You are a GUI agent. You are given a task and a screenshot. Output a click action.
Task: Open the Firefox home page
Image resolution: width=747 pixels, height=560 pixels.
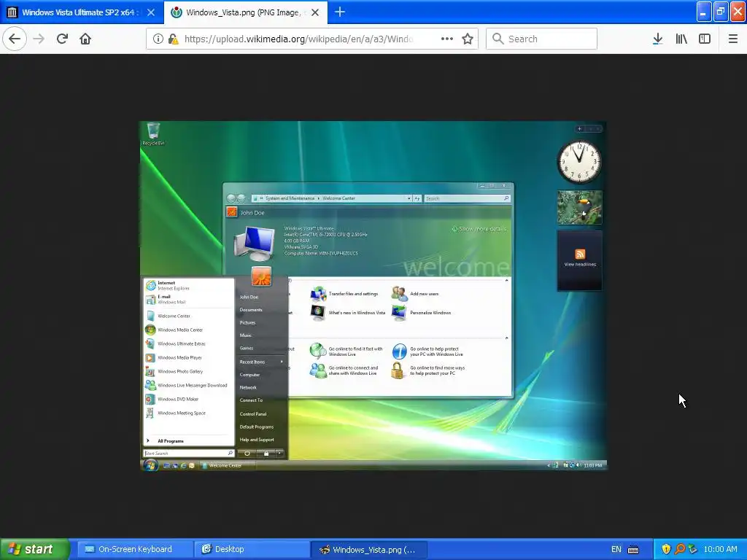(x=85, y=39)
